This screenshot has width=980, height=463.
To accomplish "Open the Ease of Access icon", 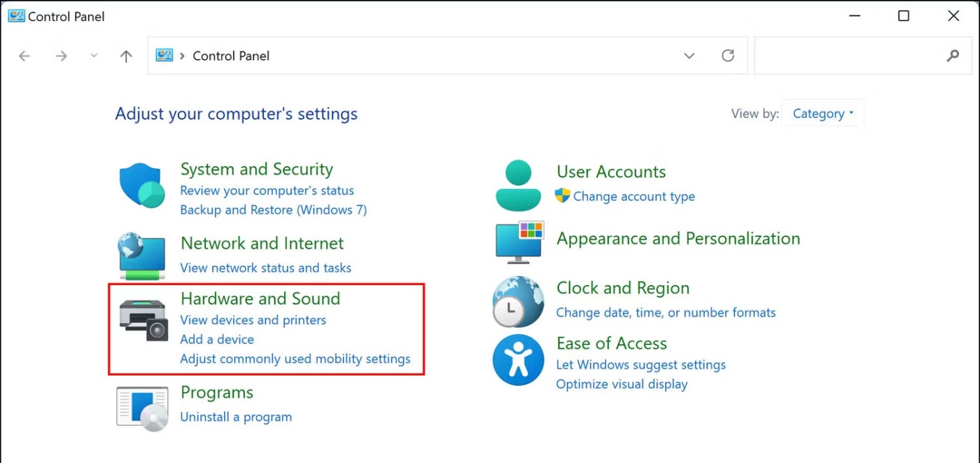I will 518,359.
